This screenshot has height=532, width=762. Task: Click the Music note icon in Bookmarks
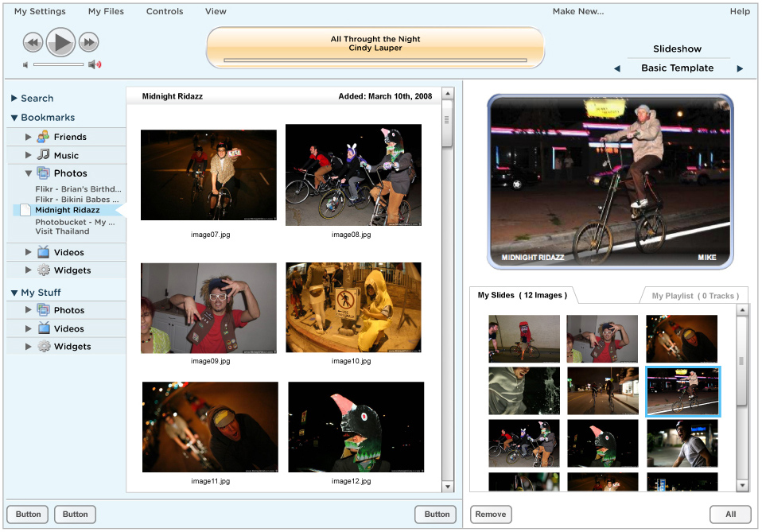coord(44,155)
